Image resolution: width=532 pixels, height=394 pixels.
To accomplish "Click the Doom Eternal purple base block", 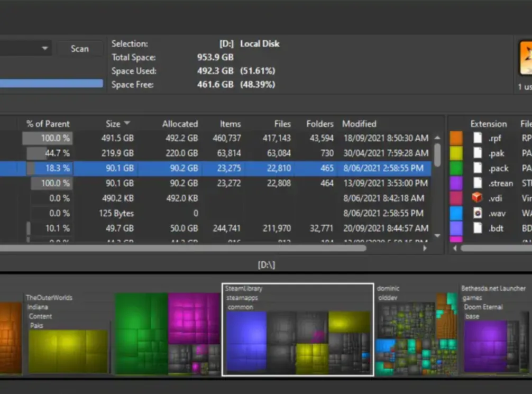I will point(485,346).
